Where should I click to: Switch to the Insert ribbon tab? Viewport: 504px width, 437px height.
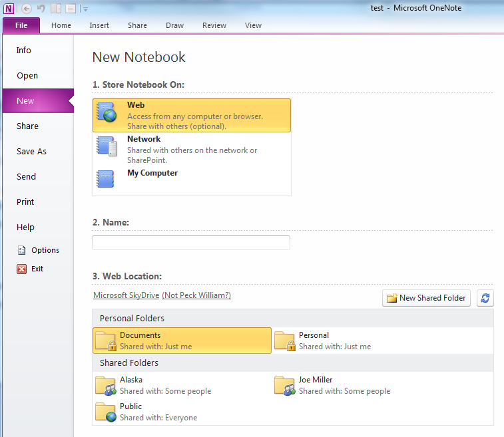click(99, 25)
